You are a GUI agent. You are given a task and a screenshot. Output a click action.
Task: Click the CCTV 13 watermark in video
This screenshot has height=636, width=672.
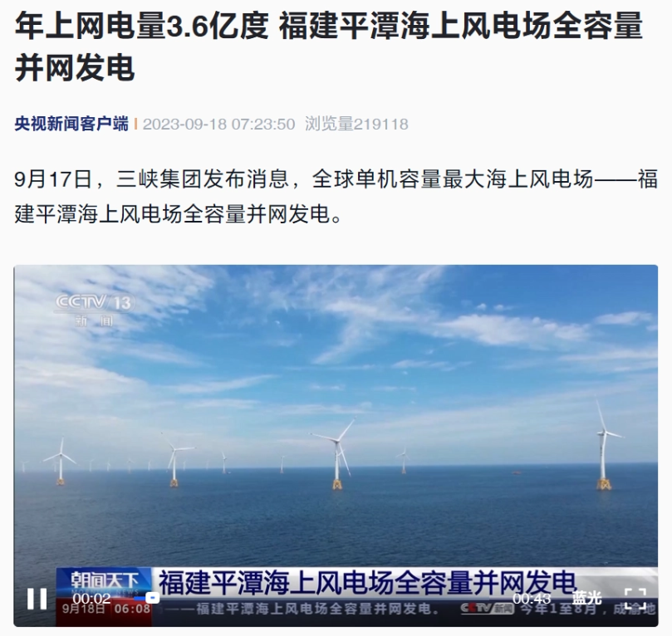95,310
